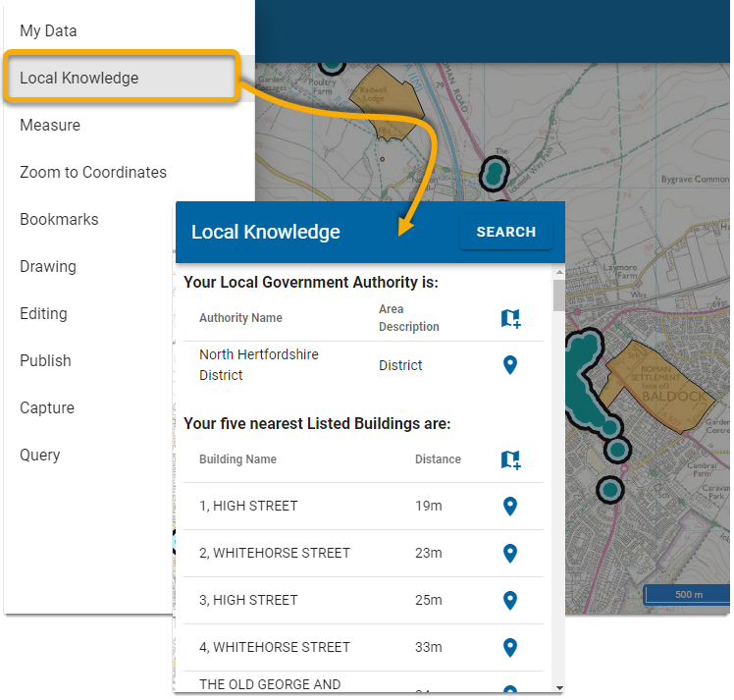The image size is (734, 700).
Task: Click pin icon for 2, WHITEHORSE STREET
Action: 509,554
